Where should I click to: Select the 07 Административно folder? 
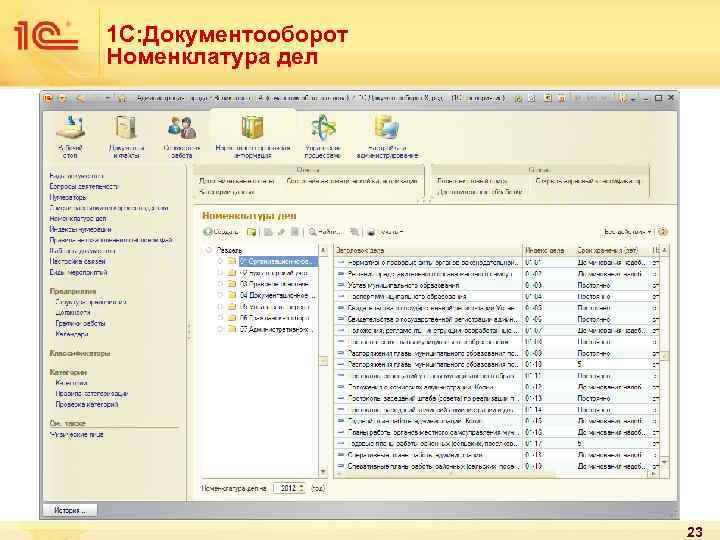[277, 329]
